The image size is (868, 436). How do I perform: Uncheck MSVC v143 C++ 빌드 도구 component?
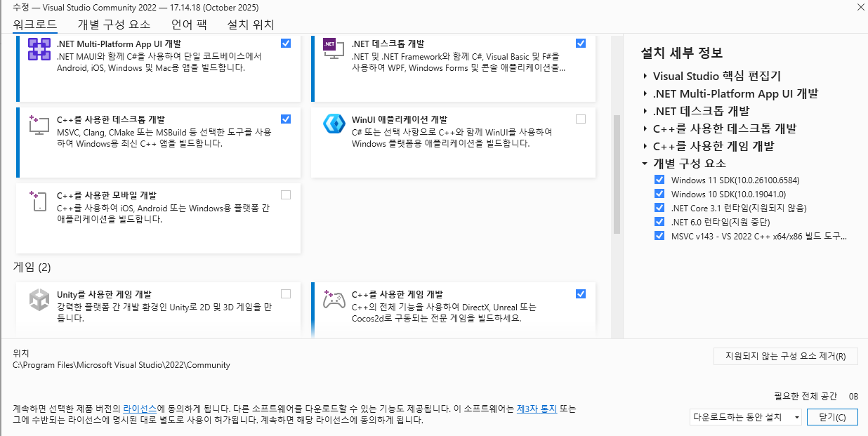659,236
